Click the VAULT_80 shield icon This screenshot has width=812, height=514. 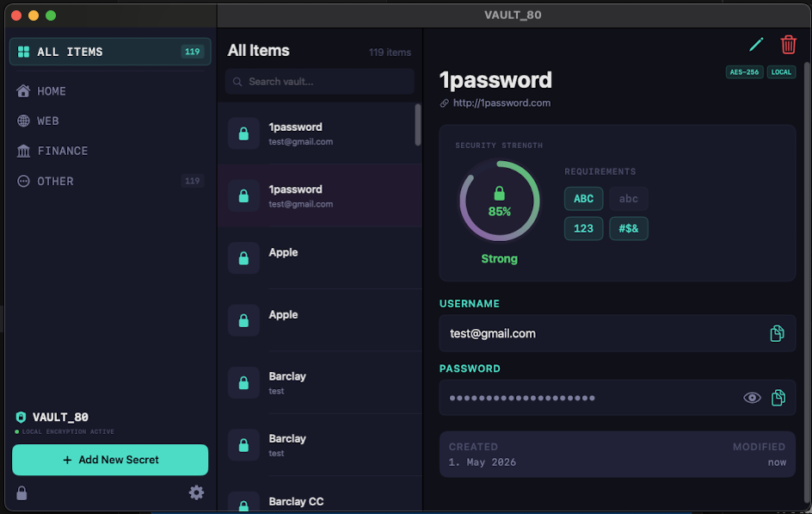pos(21,417)
